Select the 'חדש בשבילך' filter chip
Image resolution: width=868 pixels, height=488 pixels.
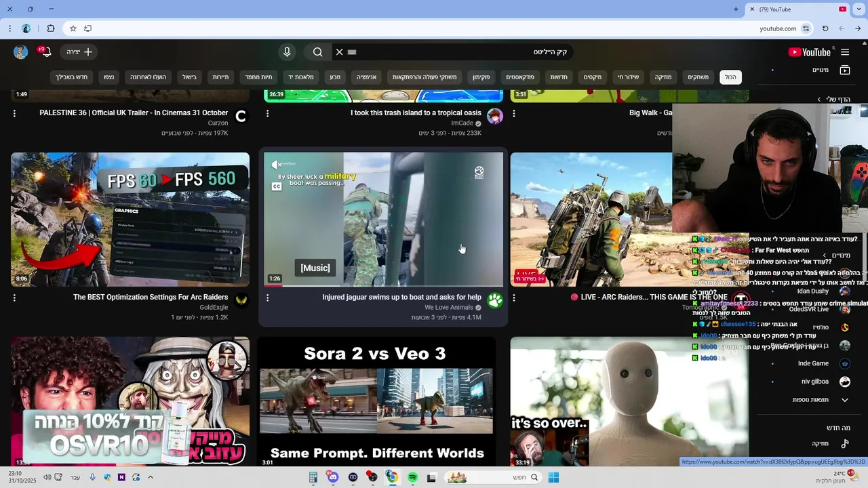click(x=71, y=77)
